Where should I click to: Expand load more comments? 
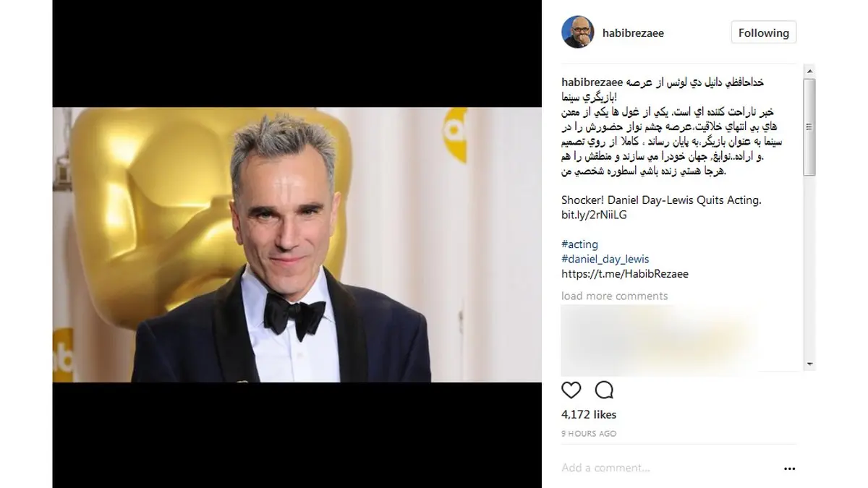pyautogui.click(x=615, y=296)
